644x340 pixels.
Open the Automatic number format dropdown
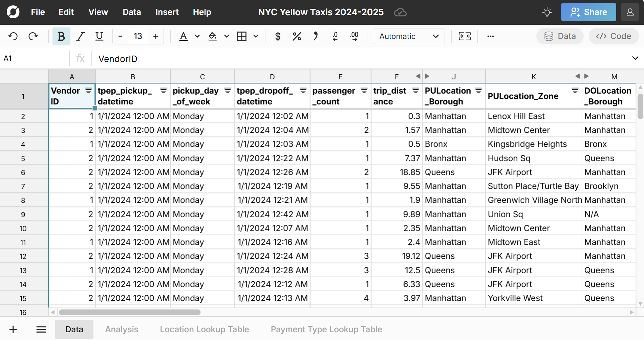(x=409, y=36)
